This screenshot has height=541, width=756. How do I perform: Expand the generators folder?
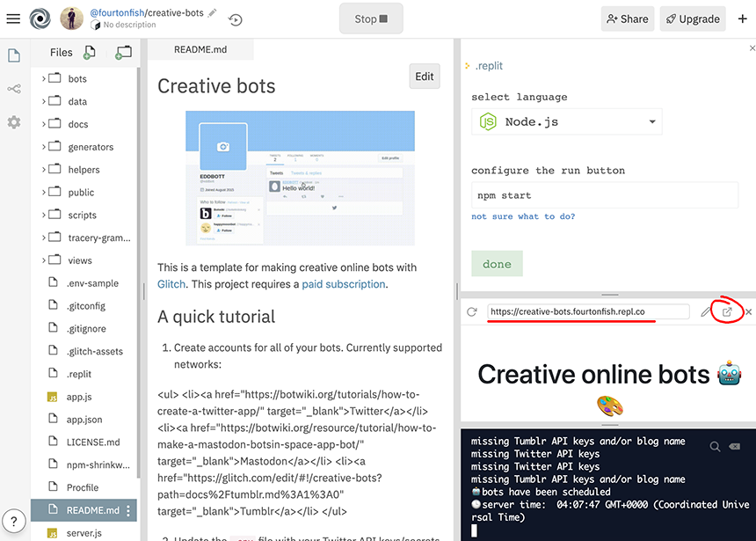pos(43,147)
